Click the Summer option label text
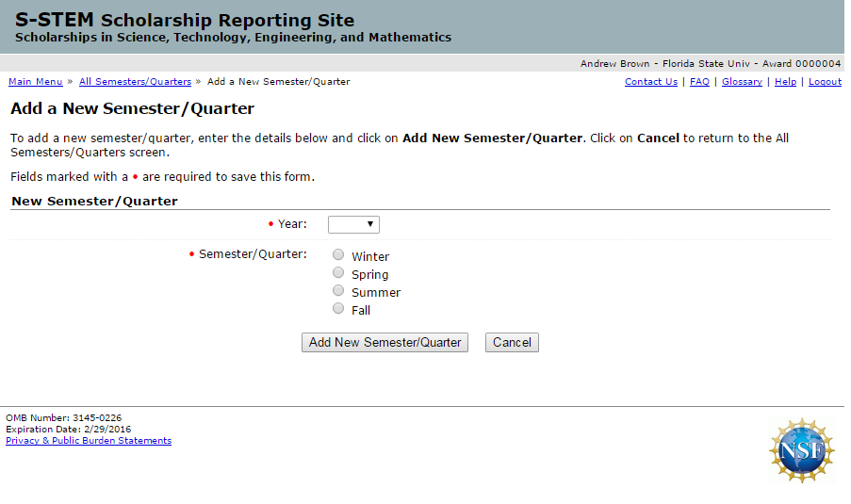The image size is (851, 504). tap(376, 292)
